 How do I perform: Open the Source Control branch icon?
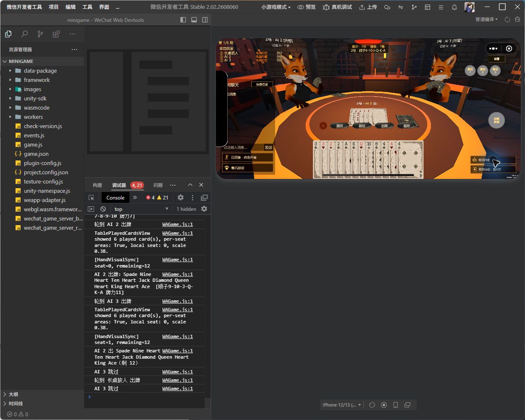tap(40, 34)
